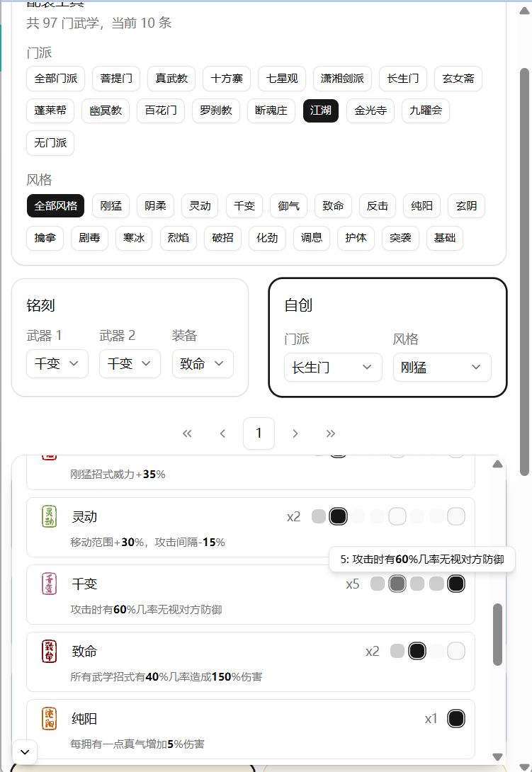Filter styles by 剧毒
Viewport: 532px width, 772px height.
pos(90,238)
